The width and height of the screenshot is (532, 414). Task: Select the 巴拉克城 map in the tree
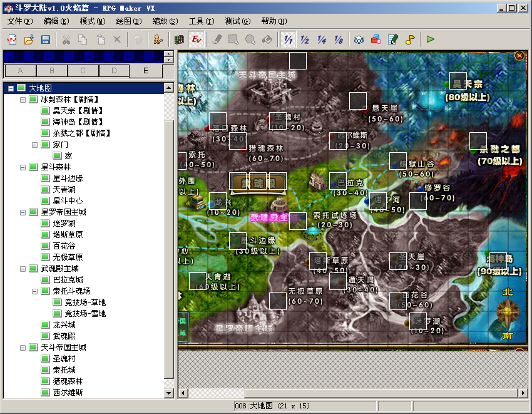coord(68,280)
